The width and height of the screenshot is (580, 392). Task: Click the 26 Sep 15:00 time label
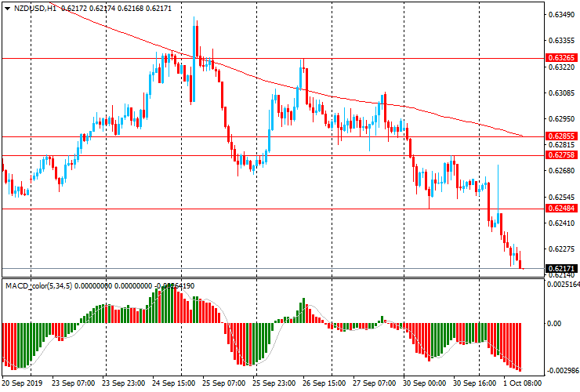coord(323,384)
